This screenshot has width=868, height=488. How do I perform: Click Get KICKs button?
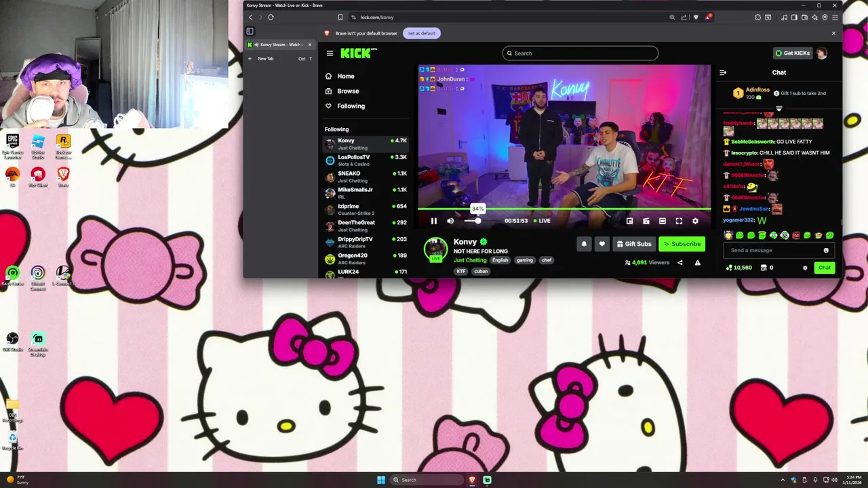pos(793,54)
